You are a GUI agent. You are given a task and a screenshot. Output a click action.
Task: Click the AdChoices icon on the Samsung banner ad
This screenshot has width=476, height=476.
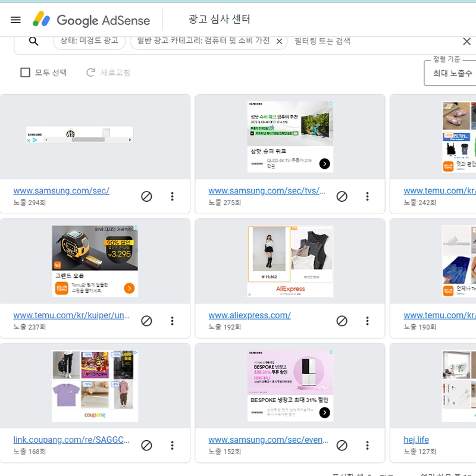coord(35,140)
